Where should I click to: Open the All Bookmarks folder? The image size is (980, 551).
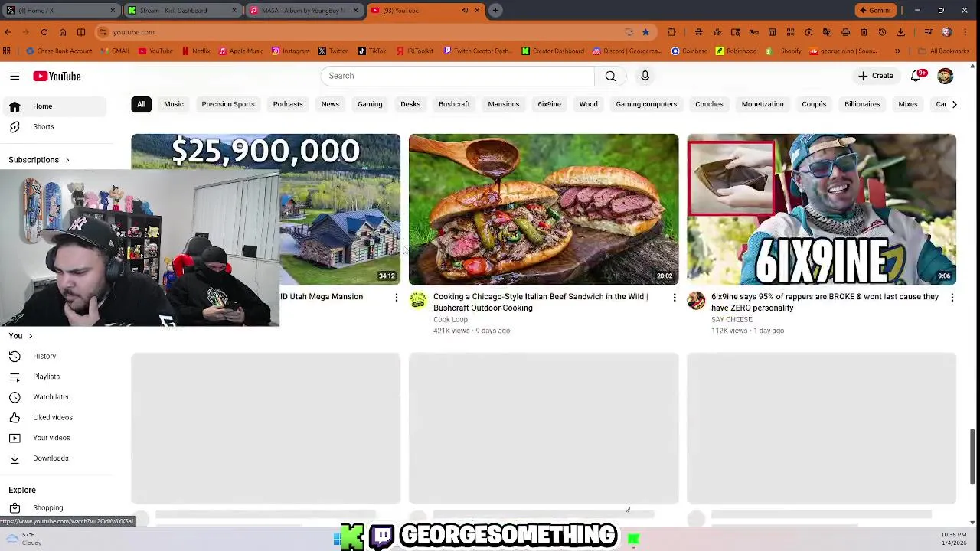pyautogui.click(x=944, y=51)
